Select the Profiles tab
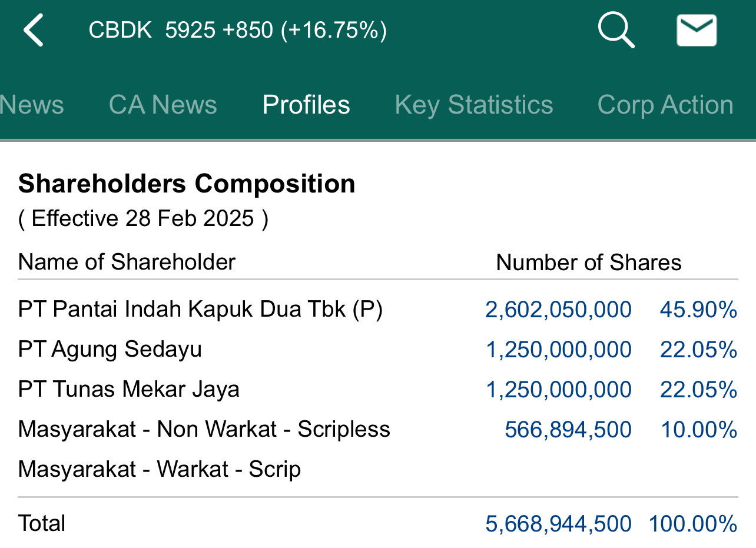This screenshot has width=756, height=548. point(306,104)
